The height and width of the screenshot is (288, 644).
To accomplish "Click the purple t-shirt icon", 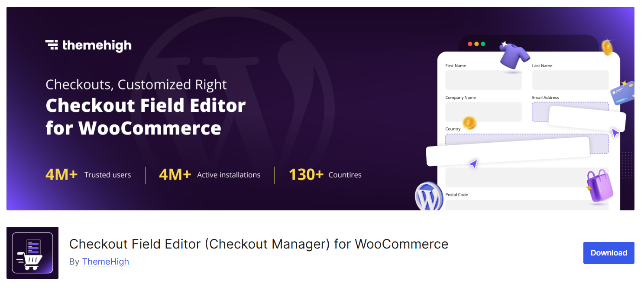I will pyautogui.click(x=514, y=55).
